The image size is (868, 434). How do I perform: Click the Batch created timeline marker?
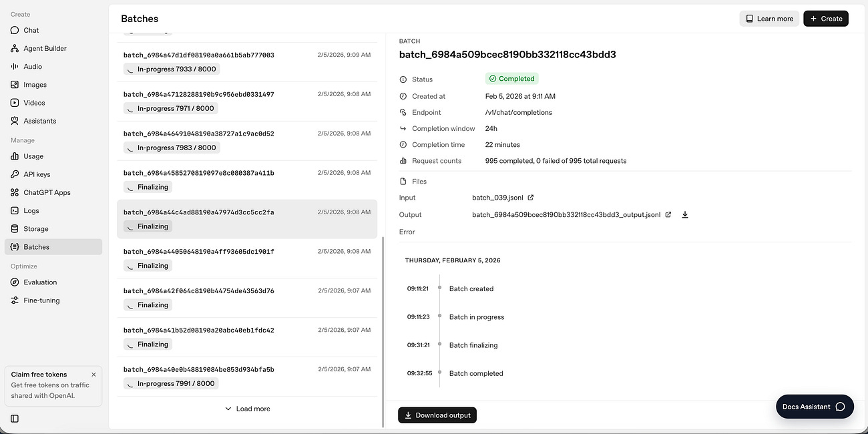tap(439, 288)
